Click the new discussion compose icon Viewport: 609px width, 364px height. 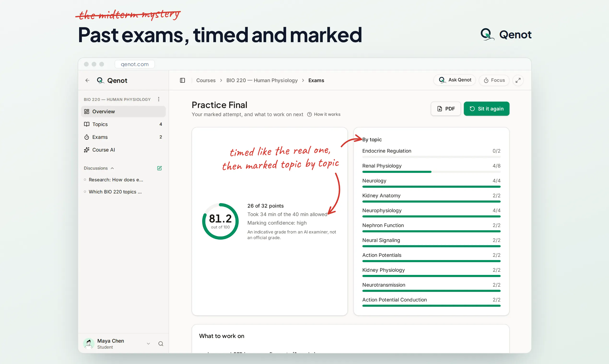click(x=159, y=168)
